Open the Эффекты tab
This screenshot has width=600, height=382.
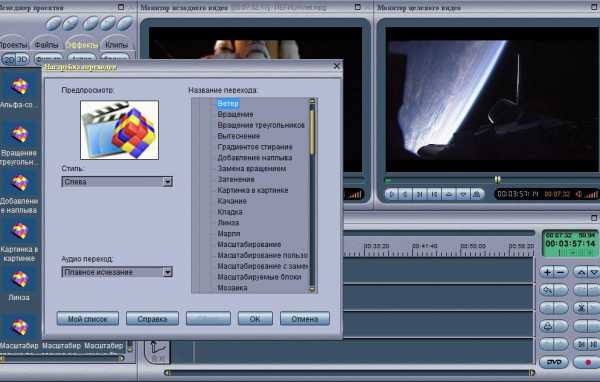click(x=82, y=45)
